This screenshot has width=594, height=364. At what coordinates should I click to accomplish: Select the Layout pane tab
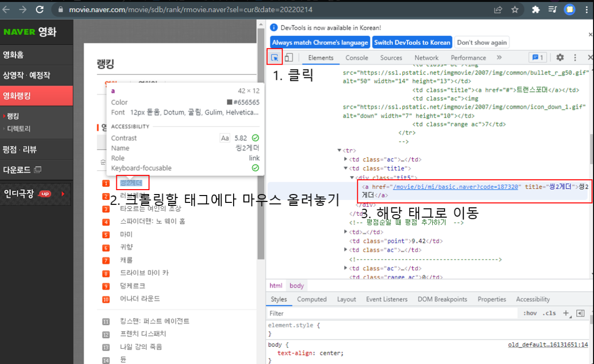coord(347,299)
